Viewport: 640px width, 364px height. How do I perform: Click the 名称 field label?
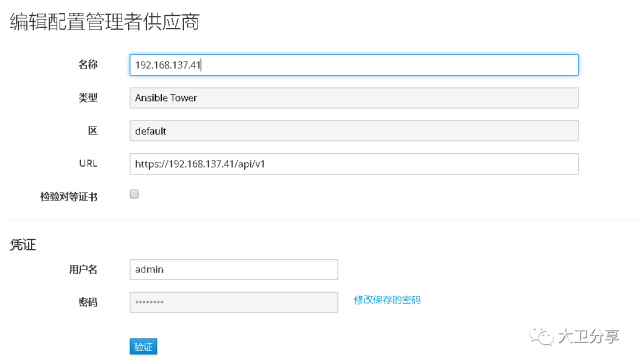88,64
